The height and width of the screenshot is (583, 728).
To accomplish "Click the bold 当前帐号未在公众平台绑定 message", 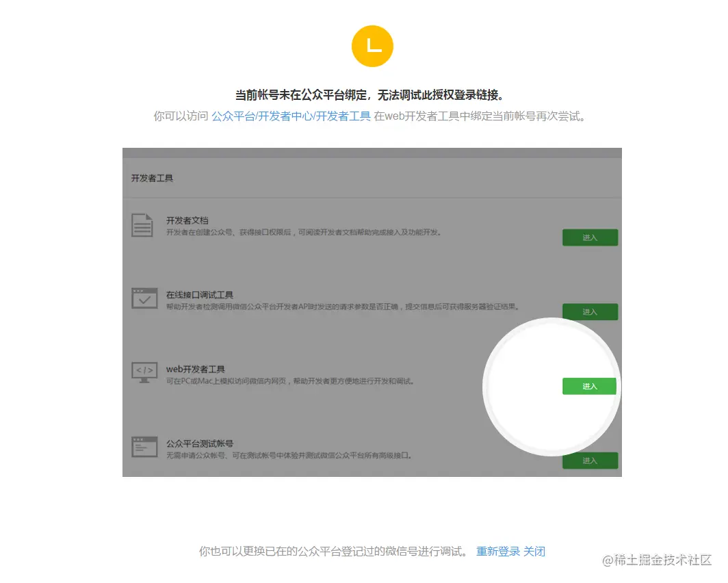I will pyautogui.click(x=369, y=95).
